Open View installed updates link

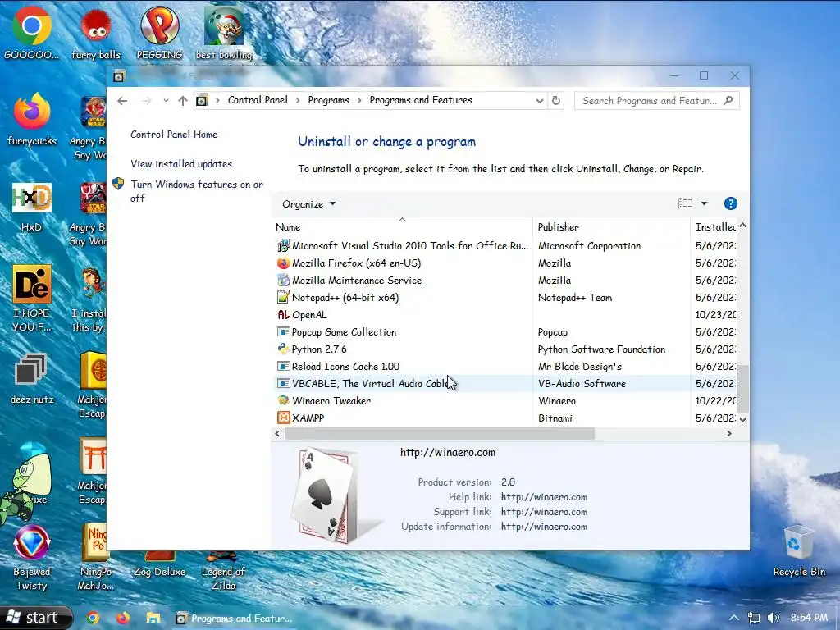pyautogui.click(x=181, y=164)
